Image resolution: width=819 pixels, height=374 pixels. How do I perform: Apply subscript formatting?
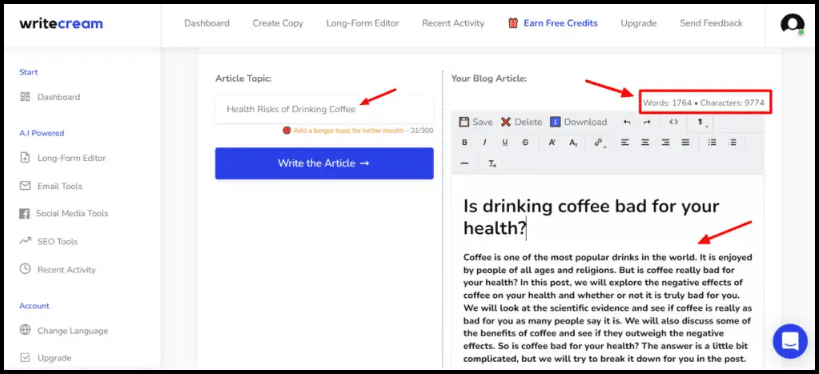click(x=573, y=143)
